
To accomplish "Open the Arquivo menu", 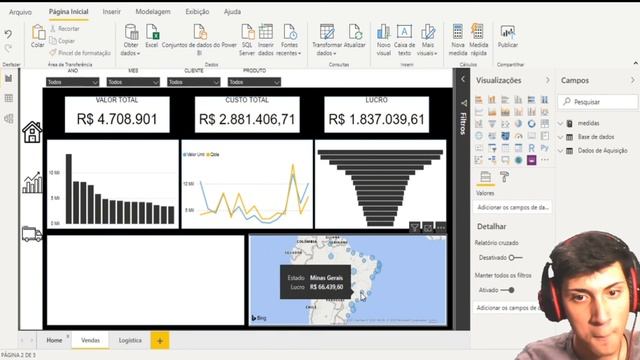I will [x=20, y=12].
